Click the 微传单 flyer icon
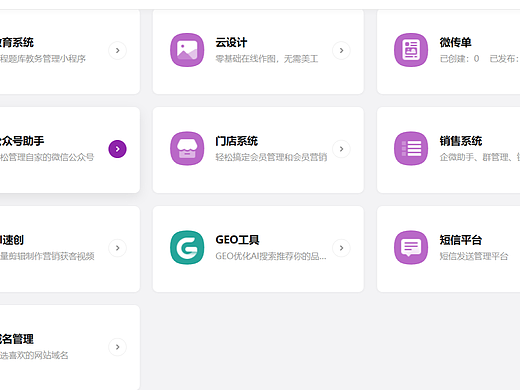This screenshot has width=520, height=390. pyautogui.click(x=411, y=50)
